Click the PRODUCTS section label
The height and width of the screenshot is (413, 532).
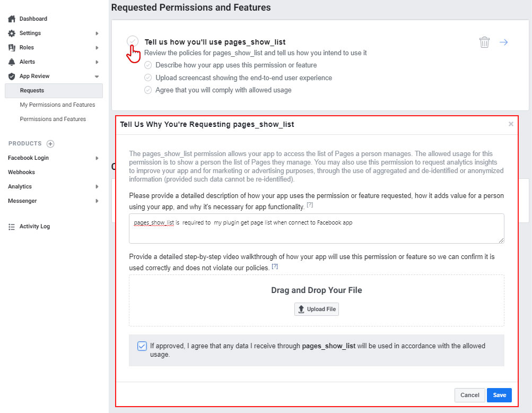[x=25, y=144]
